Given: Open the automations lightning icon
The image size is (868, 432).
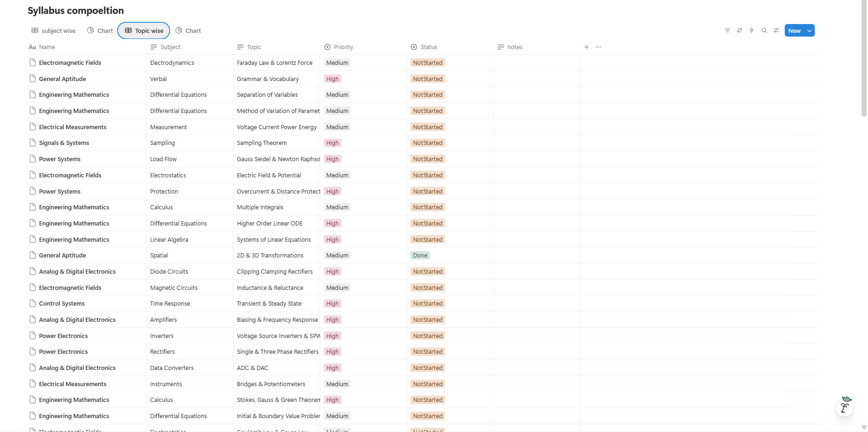Looking at the screenshot, I should (751, 31).
